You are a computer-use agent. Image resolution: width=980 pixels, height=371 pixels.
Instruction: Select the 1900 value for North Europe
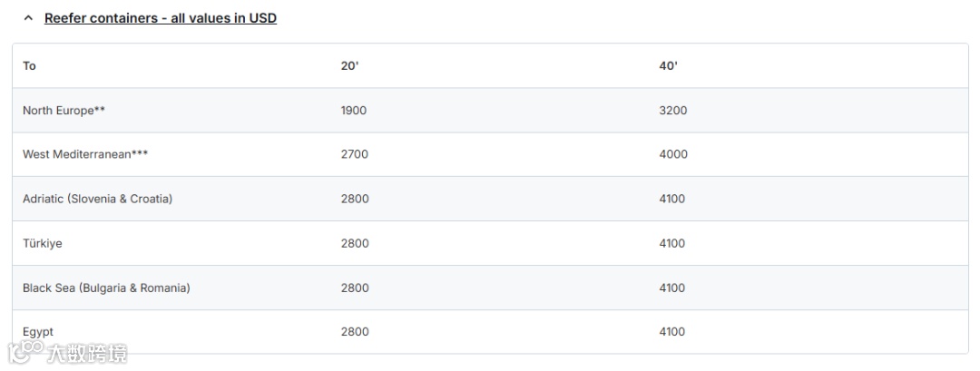[x=354, y=111]
